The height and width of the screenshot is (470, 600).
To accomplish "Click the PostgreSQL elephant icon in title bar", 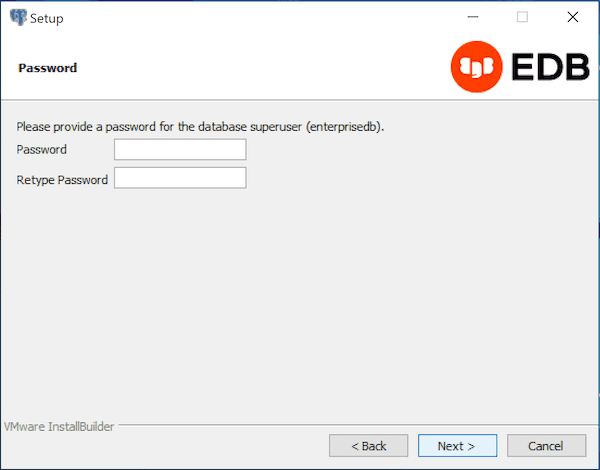I will click(18, 17).
